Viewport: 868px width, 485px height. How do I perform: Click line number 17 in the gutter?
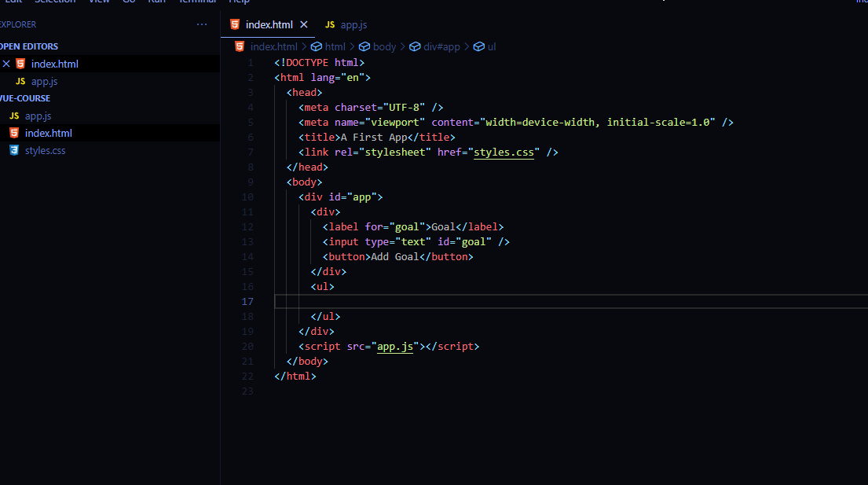point(247,302)
